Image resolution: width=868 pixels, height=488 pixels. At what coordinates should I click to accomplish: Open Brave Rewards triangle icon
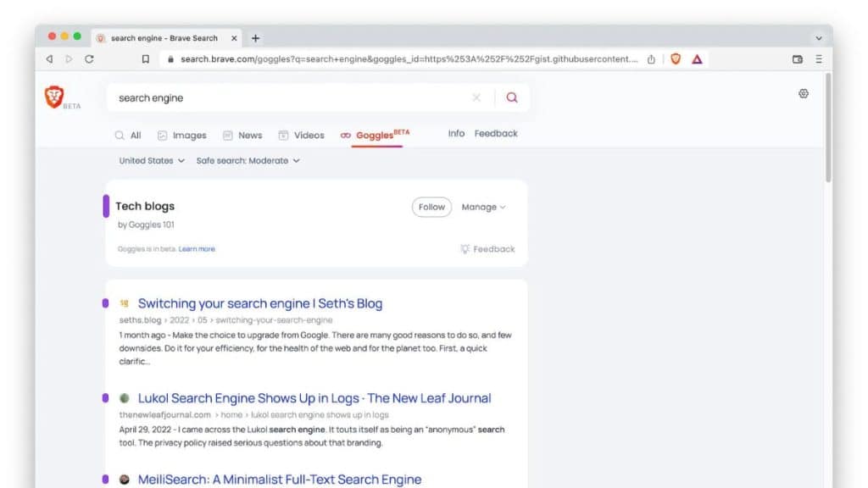coord(697,59)
